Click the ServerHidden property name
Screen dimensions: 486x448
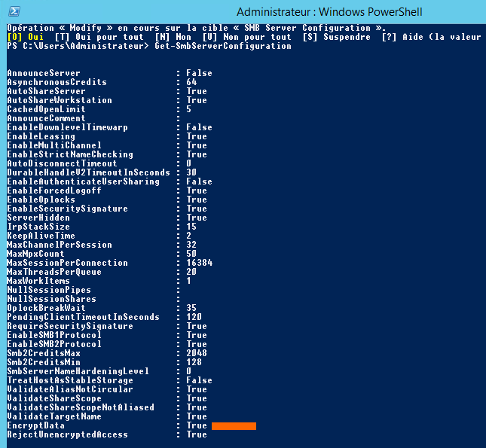point(38,218)
